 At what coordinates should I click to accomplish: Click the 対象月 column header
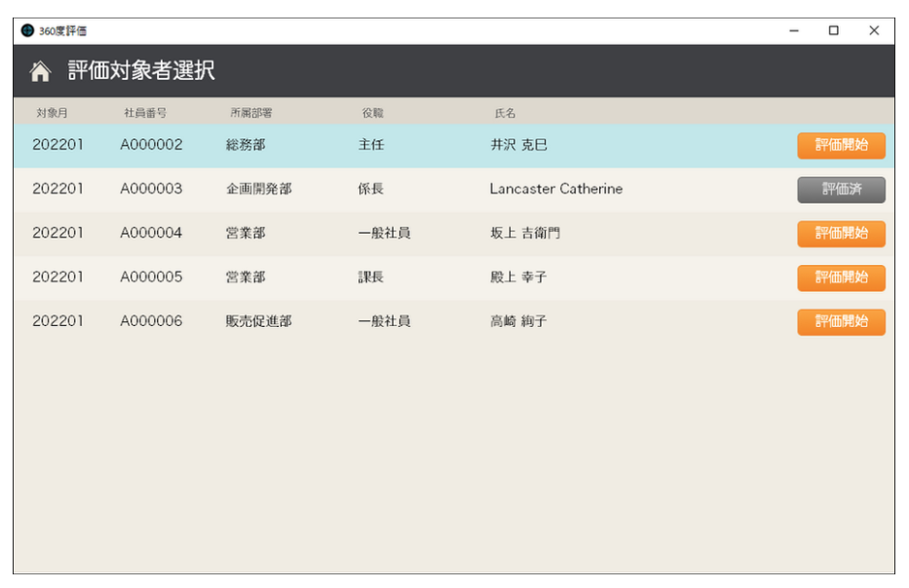click(52, 113)
